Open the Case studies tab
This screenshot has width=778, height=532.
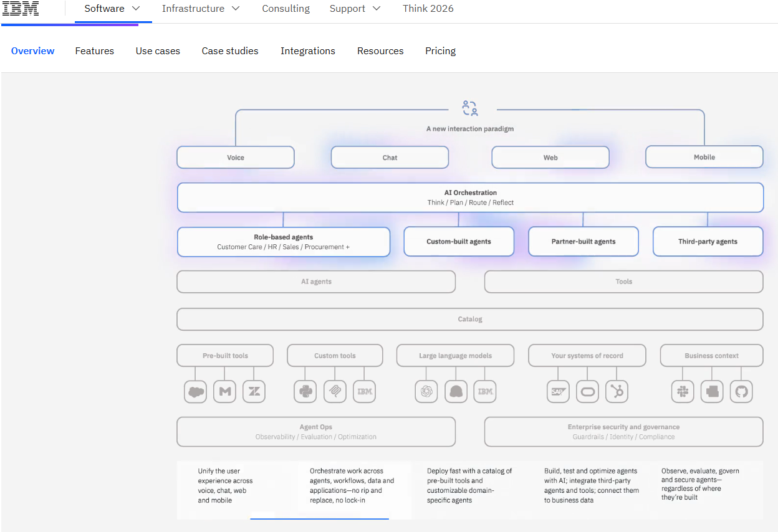(229, 50)
